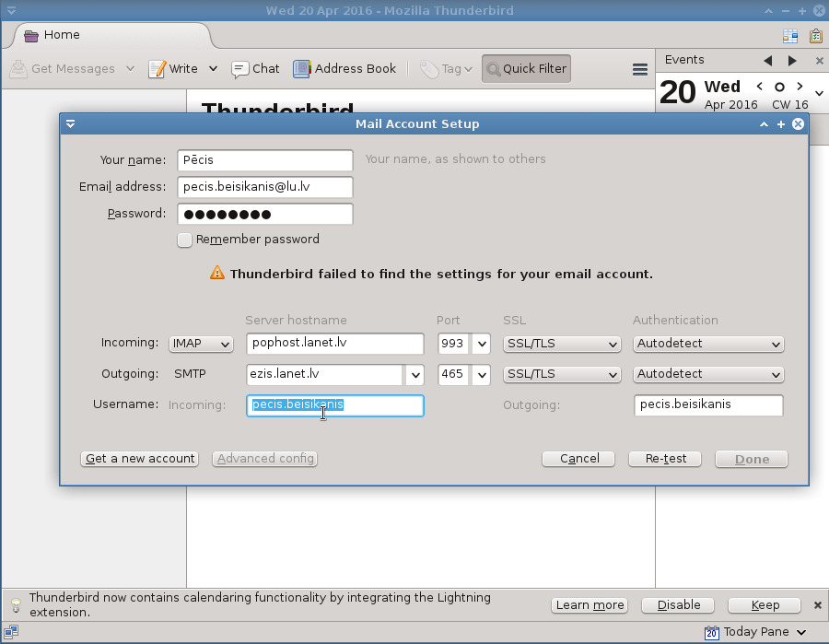Cancel the Mail Account Setup

click(578, 459)
